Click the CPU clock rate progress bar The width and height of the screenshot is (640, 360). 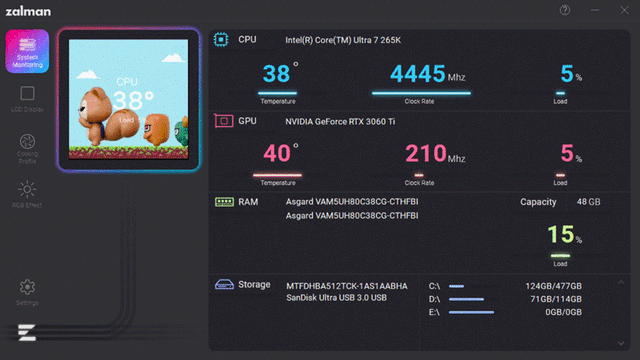click(421, 93)
